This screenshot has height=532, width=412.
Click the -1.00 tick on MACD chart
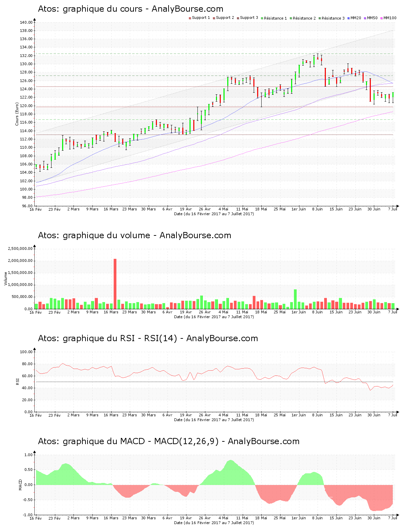coord(28,515)
